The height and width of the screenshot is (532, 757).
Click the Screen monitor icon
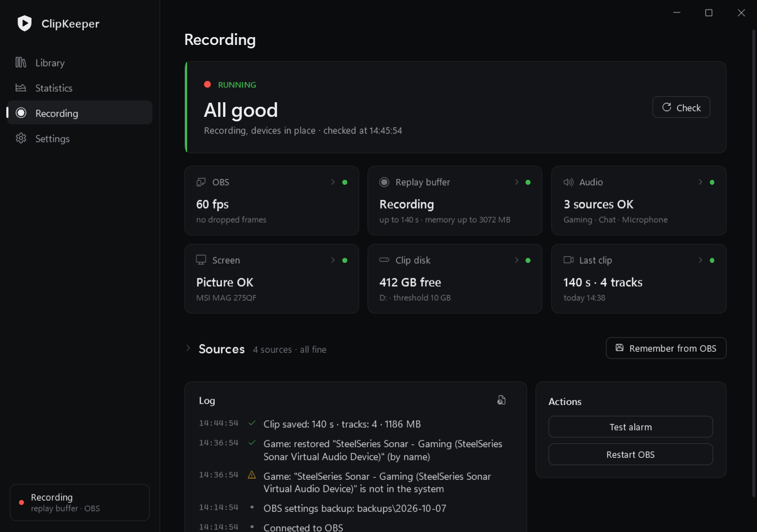(201, 260)
